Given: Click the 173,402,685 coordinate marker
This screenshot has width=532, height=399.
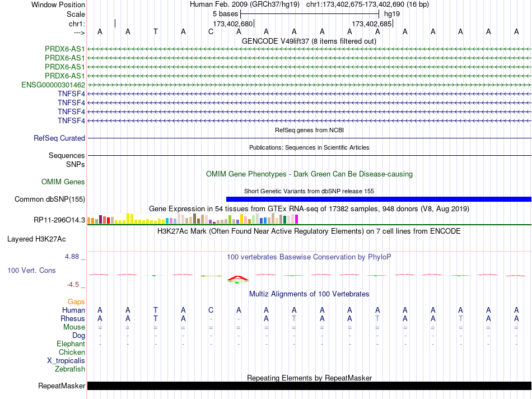Looking at the screenshot, I should [372, 24].
